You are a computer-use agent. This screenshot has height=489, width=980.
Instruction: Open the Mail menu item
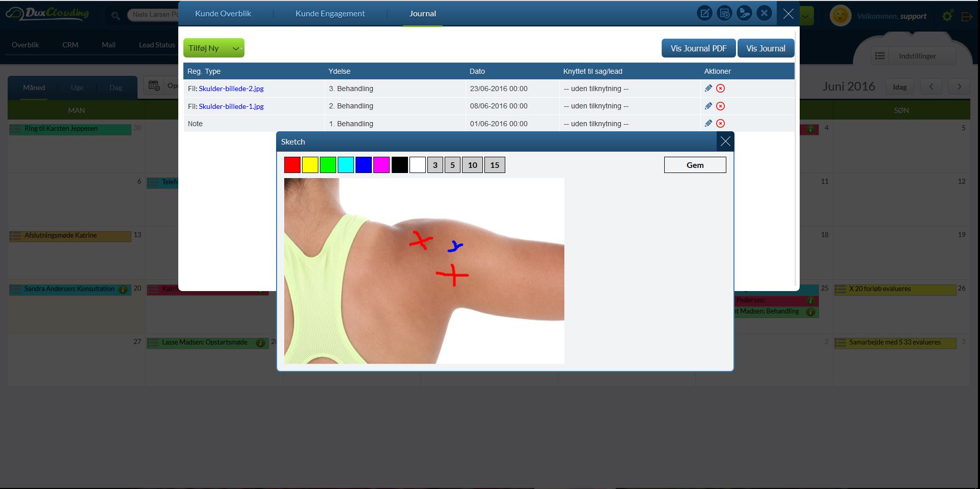(108, 45)
